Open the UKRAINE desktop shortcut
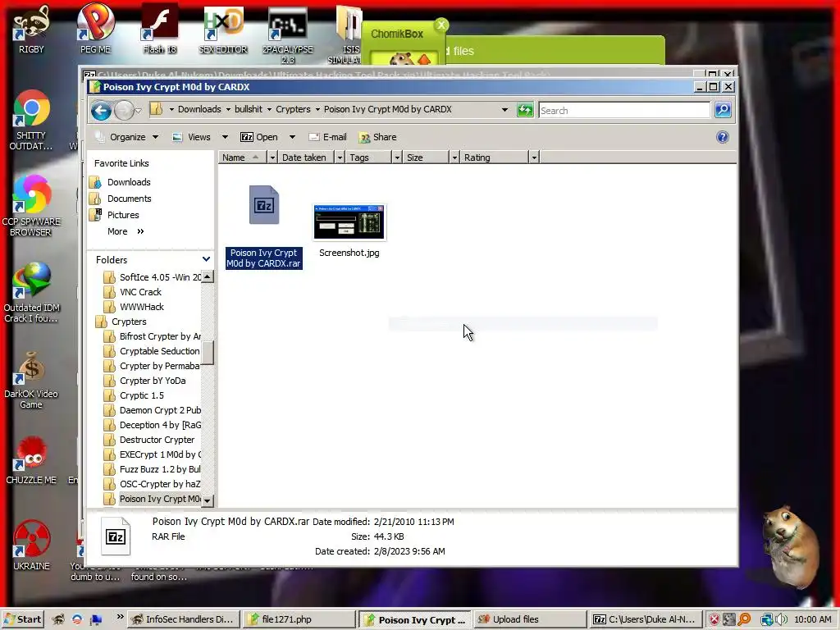 [x=31, y=546]
